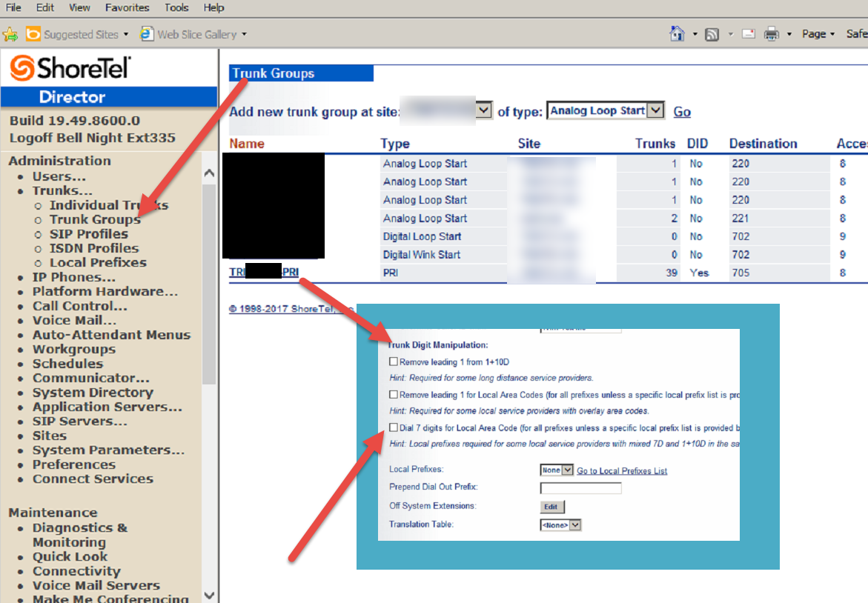868x603 pixels.
Task: Open the Suggested Sites favorites item
Action: (78, 34)
